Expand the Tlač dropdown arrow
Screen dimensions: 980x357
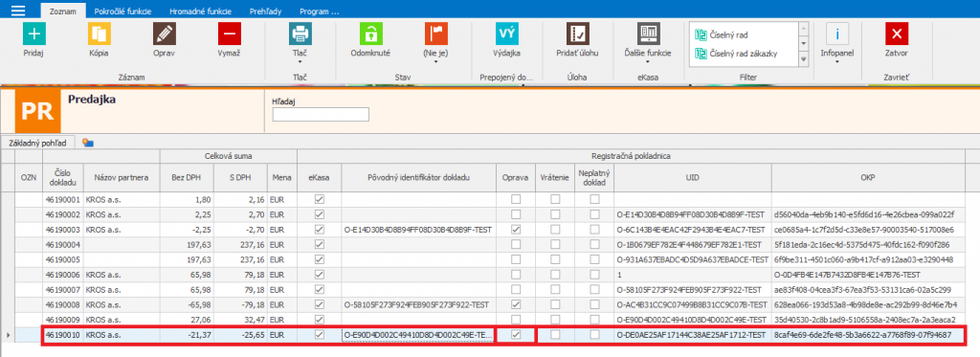(300, 62)
